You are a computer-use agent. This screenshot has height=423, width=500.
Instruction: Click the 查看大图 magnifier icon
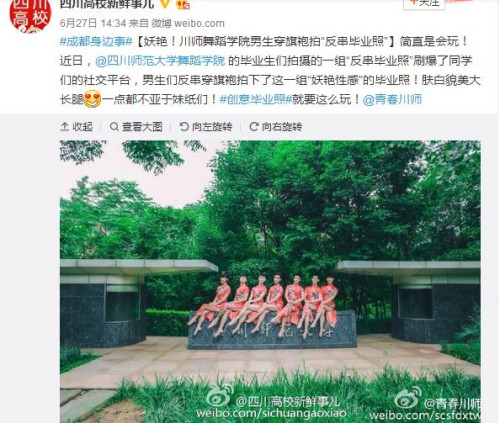tap(114, 127)
